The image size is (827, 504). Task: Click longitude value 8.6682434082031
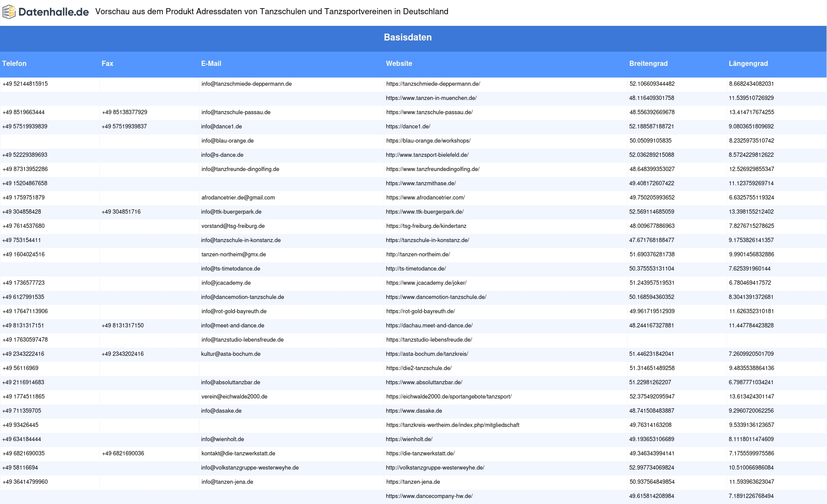click(x=751, y=84)
